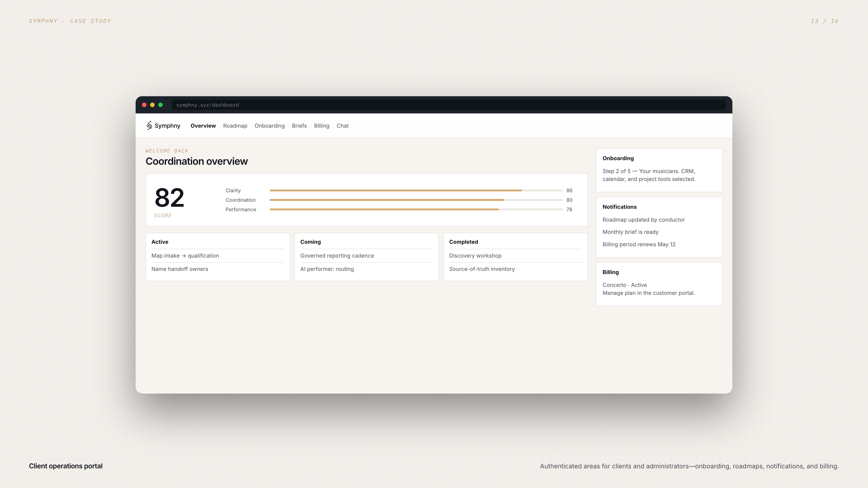Image resolution: width=868 pixels, height=488 pixels.
Task: Open 'Map intake → qualification' item
Action: [218, 256]
